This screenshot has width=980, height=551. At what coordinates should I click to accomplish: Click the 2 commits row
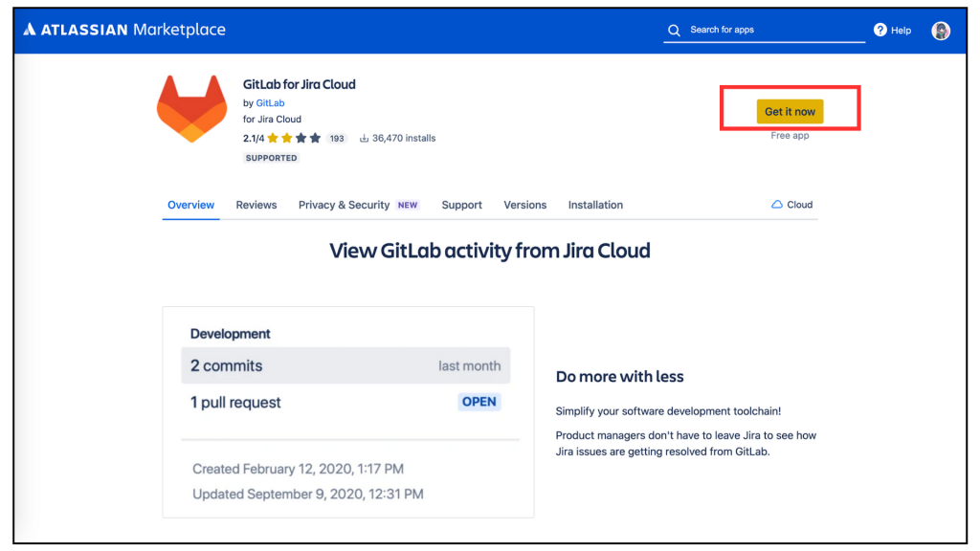tap(345, 365)
